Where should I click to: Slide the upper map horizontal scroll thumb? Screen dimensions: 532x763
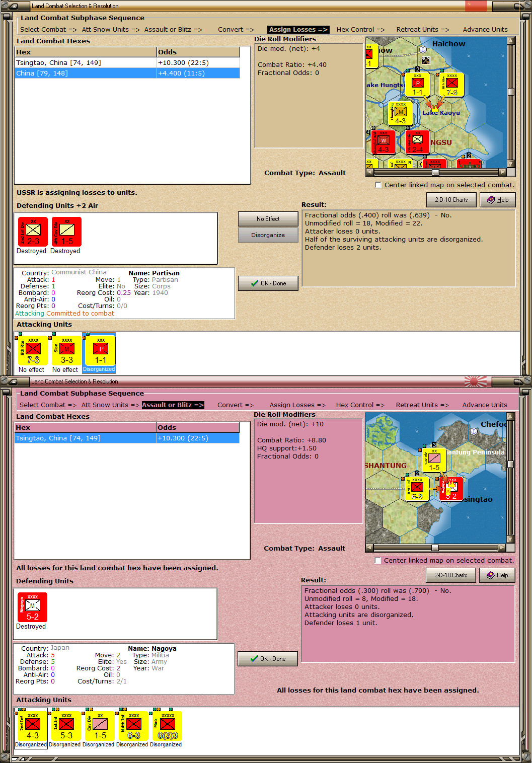tap(435, 172)
